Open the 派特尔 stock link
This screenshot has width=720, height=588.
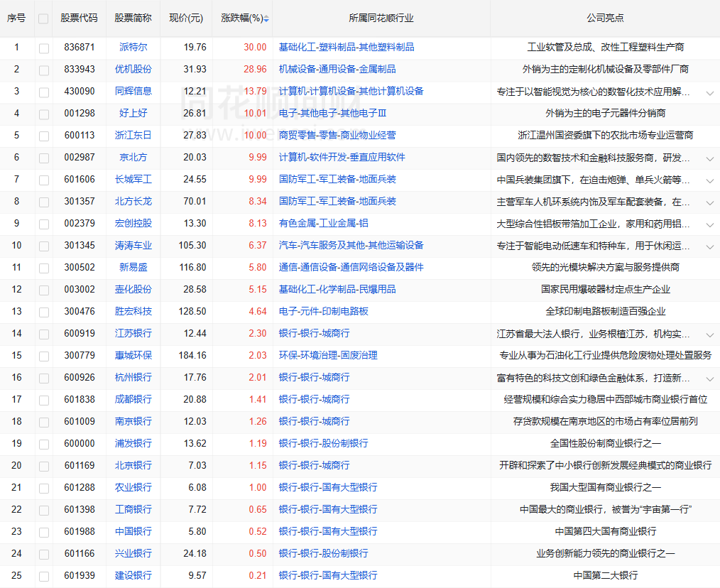(133, 47)
